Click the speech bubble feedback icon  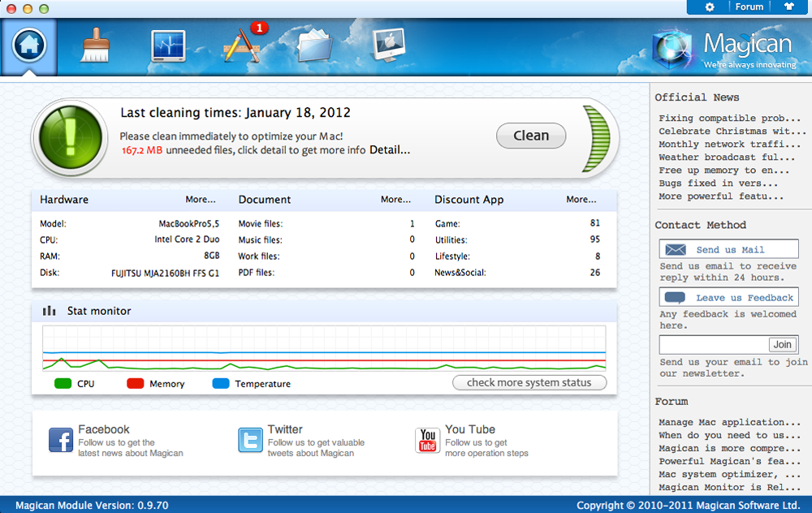click(675, 298)
